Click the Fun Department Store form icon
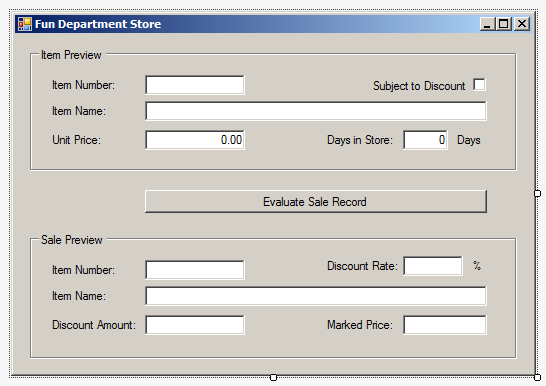The height and width of the screenshot is (386, 546). click(25, 24)
